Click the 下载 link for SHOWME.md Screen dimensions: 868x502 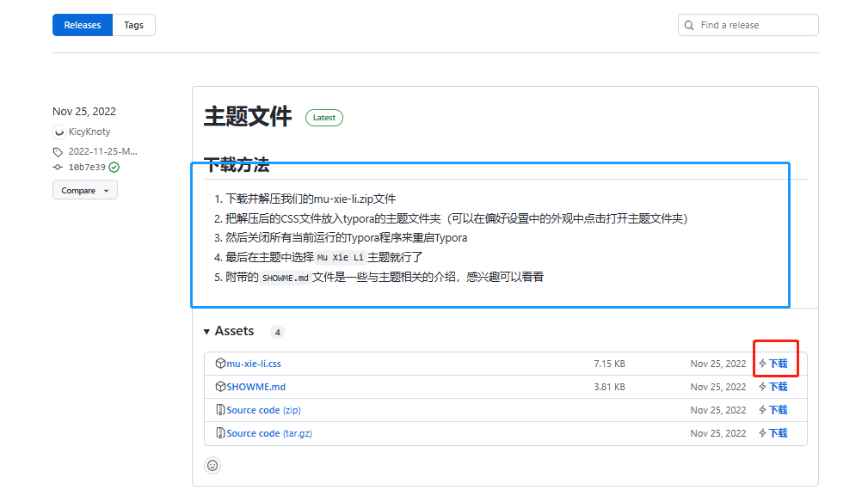(778, 387)
